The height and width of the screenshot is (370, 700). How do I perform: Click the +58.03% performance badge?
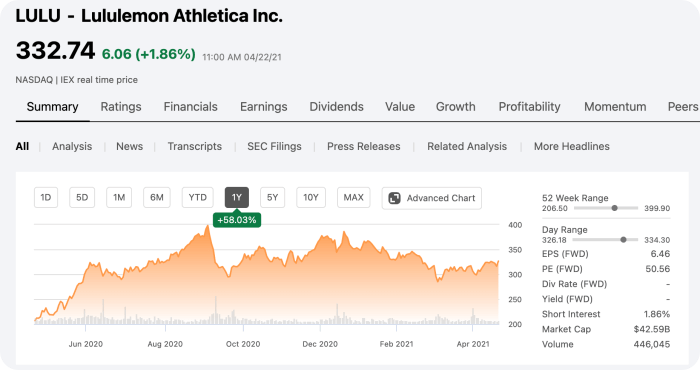click(237, 220)
